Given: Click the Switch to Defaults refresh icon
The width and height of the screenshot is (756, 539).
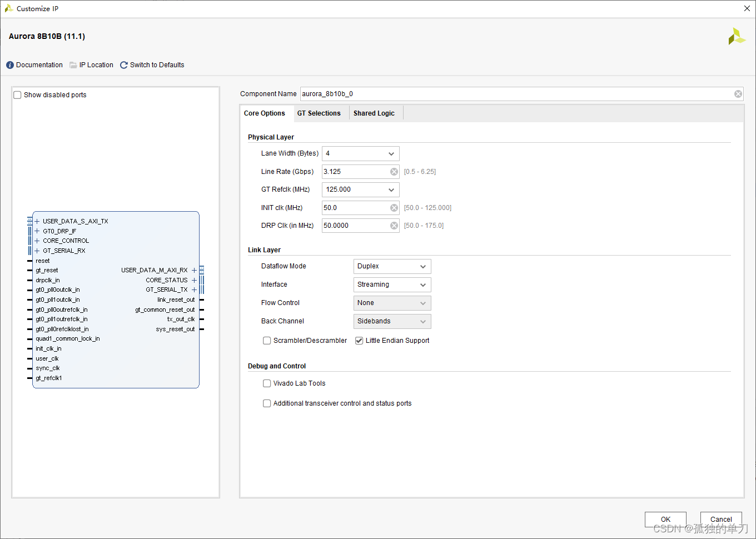Looking at the screenshot, I should (x=124, y=65).
